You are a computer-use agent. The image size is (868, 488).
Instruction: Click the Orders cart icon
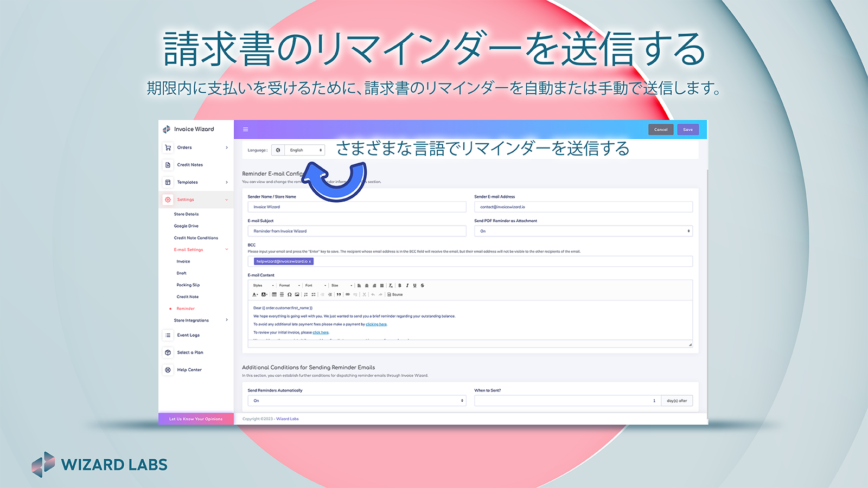click(x=168, y=147)
